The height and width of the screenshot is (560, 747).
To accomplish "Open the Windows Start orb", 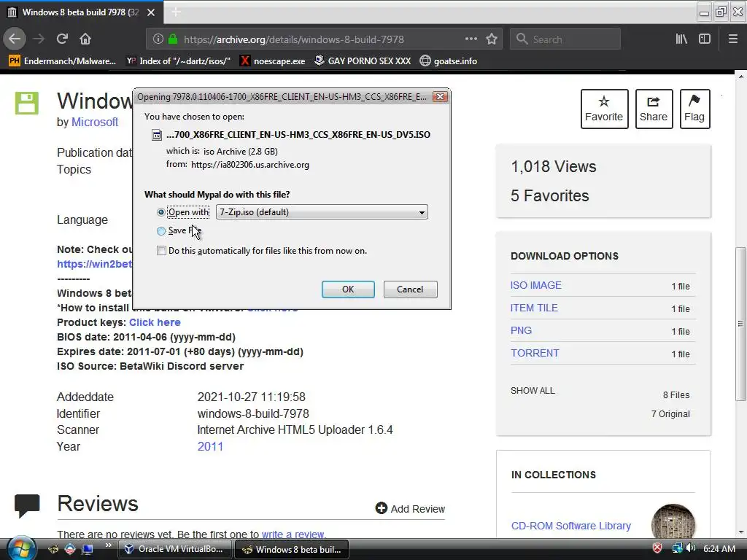I will pos(21,548).
